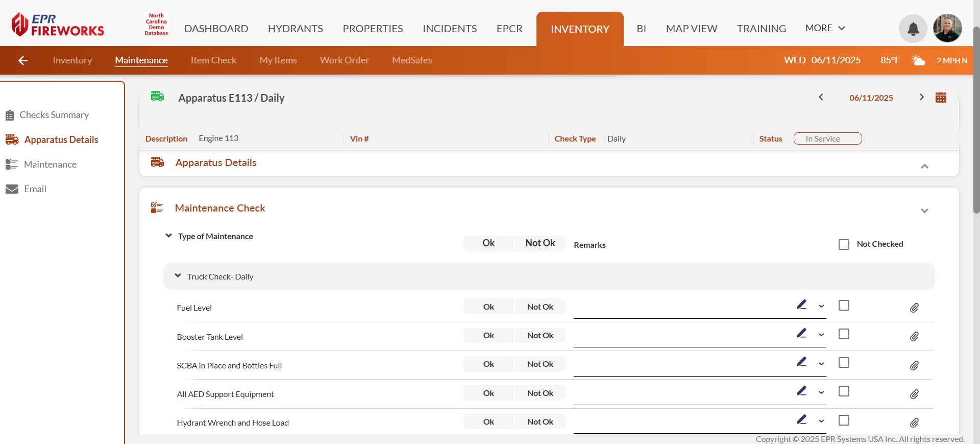Screen dimensions: 980x444
Task: Click attachment paperclip for All AED Support Equipment
Action: point(914,394)
